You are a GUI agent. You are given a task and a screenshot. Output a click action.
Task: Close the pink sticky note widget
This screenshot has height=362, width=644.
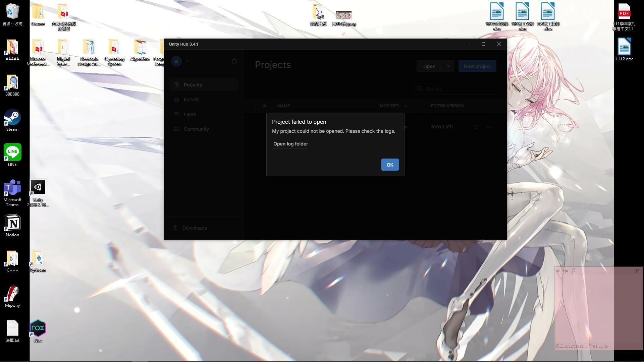(637, 271)
